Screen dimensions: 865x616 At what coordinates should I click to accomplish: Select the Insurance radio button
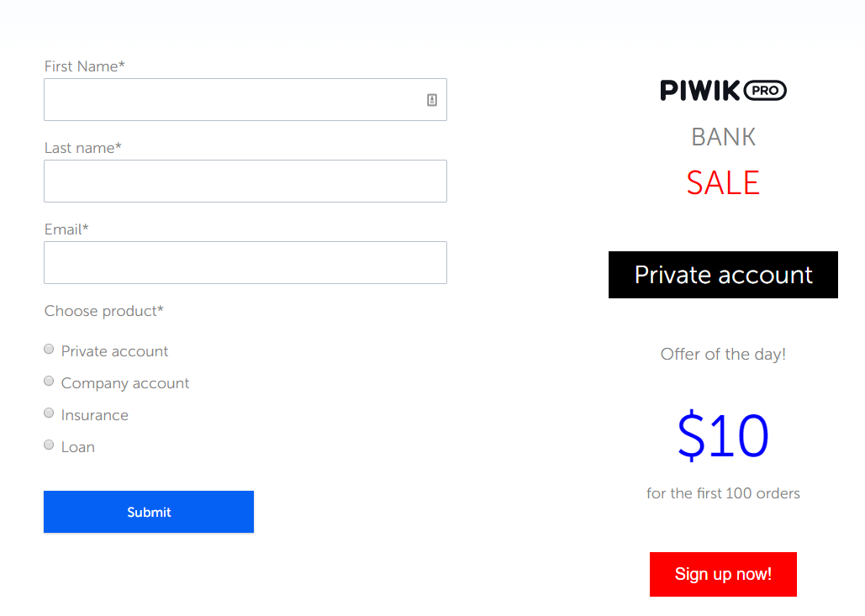coord(49,413)
